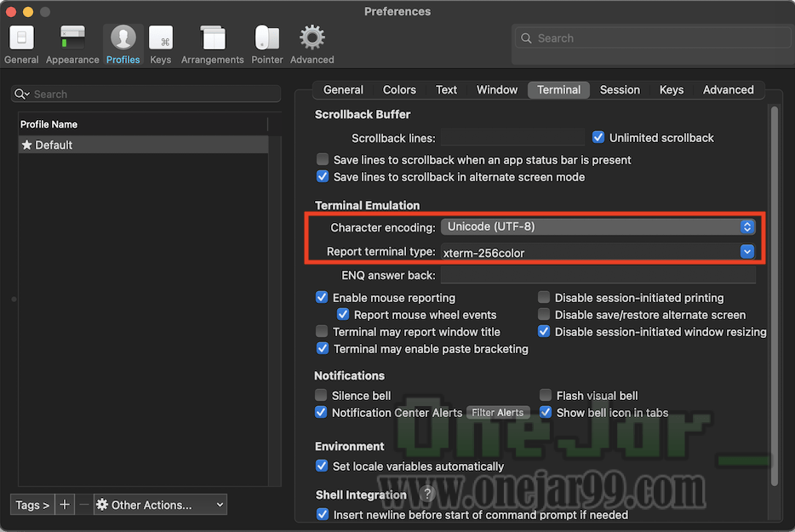795x532 pixels.
Task: Toggle Insert newline before command prompt
Action: tap(323, 514)
